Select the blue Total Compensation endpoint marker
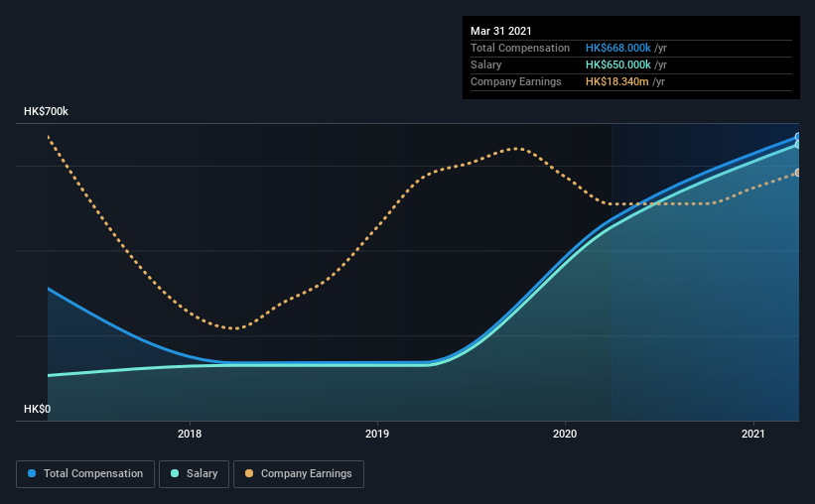 pyautogui.click(x=798, y=137)
